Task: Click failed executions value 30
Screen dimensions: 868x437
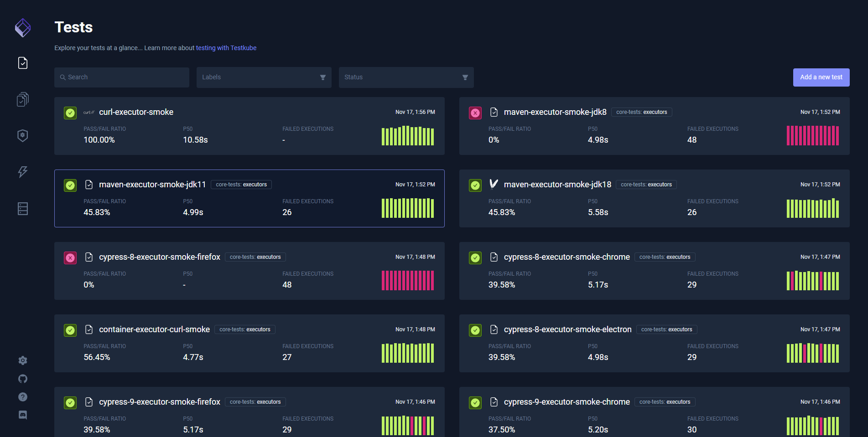Action: 692,430
